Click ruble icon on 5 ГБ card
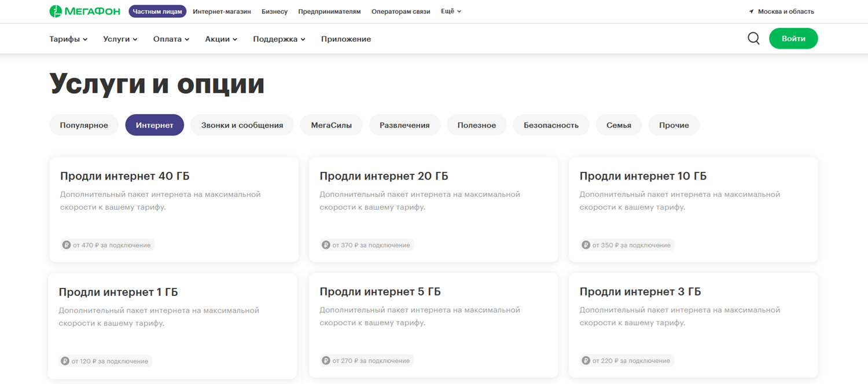Screen dimensions: 868x384 [x=326, y=360]
